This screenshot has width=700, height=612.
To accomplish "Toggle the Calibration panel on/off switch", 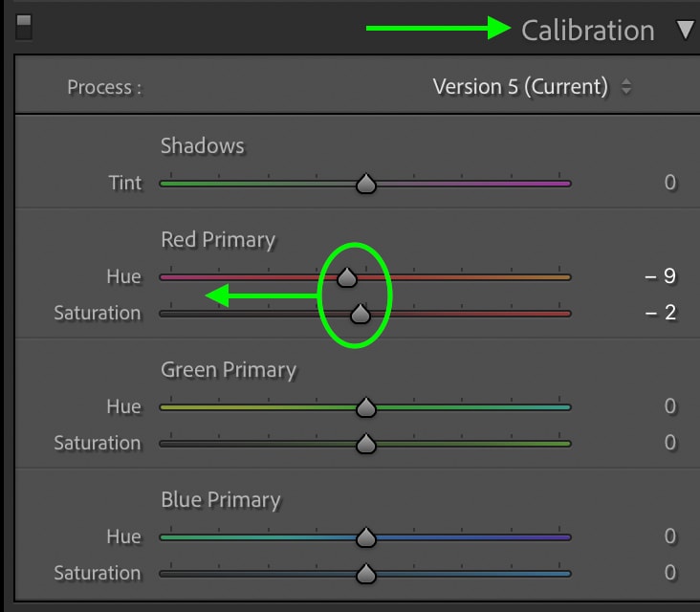I will pos(24,27).
